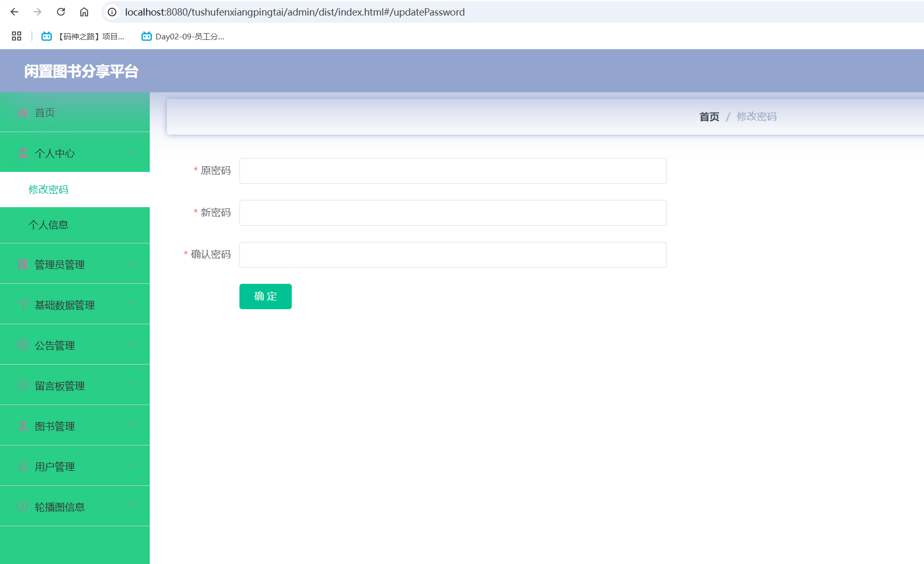Viewport: 924px width, 564px height.
Task: Expand the 管理员管理 chevron
Action: (133, 263)
